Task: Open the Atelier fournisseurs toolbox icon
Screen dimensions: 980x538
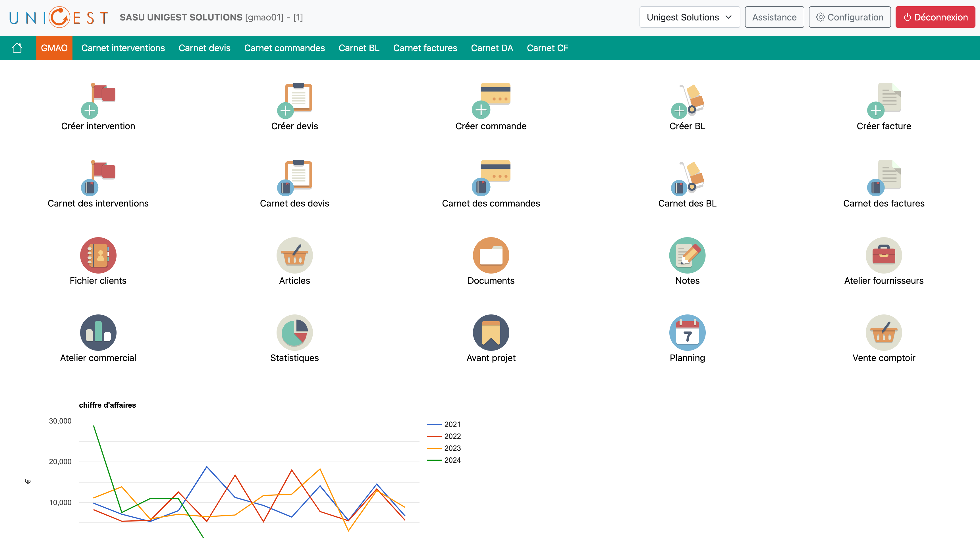Action: (x=884, y=255)
